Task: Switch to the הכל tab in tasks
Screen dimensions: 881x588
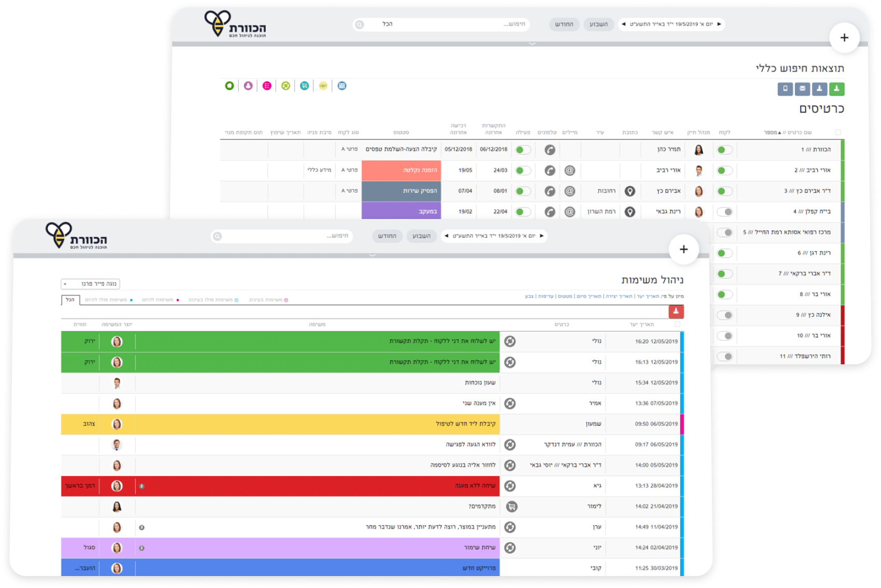Action: (x=70, y=300)
